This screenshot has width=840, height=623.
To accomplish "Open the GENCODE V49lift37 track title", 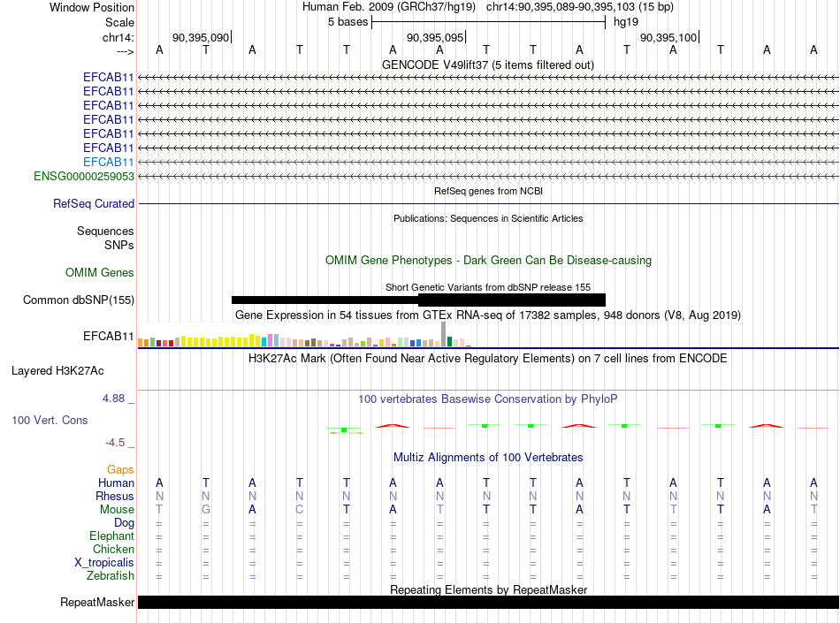I will pyautogui.click(x=487, y=65).
